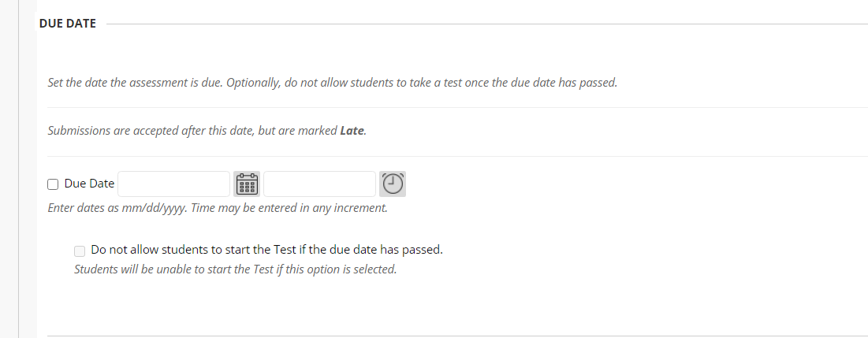Screen dimensions: 868x338
Task: Focus the due time text field
Action: [319, 184]
